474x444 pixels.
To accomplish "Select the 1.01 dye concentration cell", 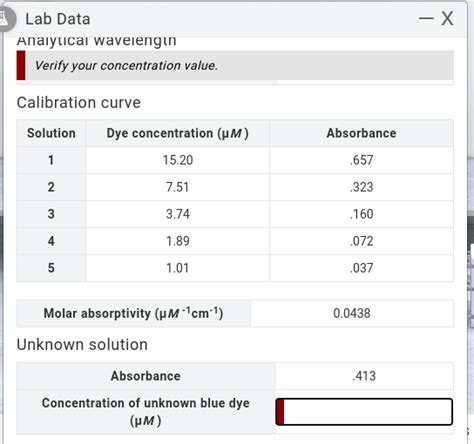I will [177, 268].
